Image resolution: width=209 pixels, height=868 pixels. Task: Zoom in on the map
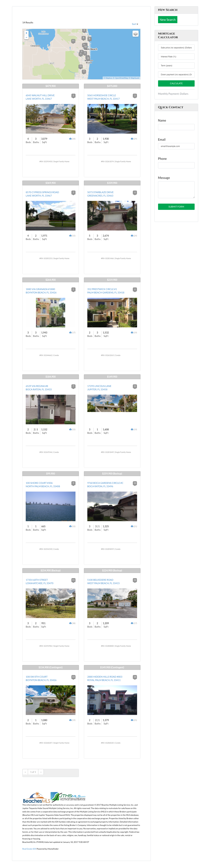[26, 33]
